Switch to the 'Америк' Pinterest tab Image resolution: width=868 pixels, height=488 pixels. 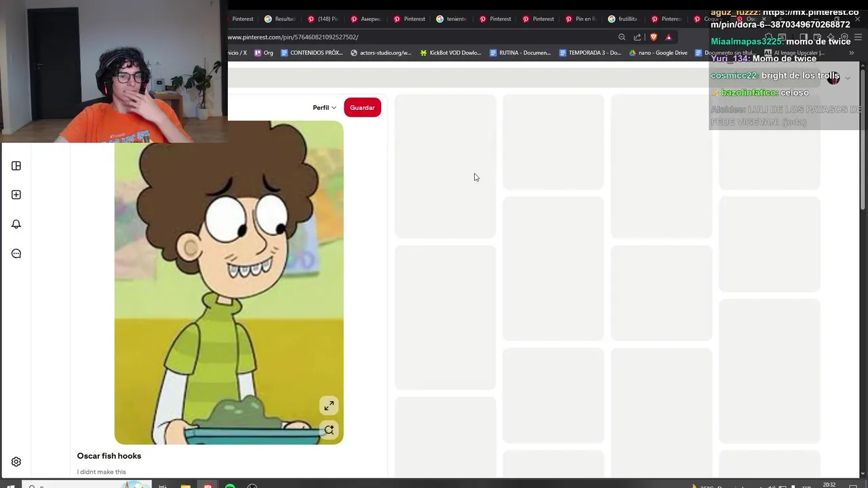366,19
